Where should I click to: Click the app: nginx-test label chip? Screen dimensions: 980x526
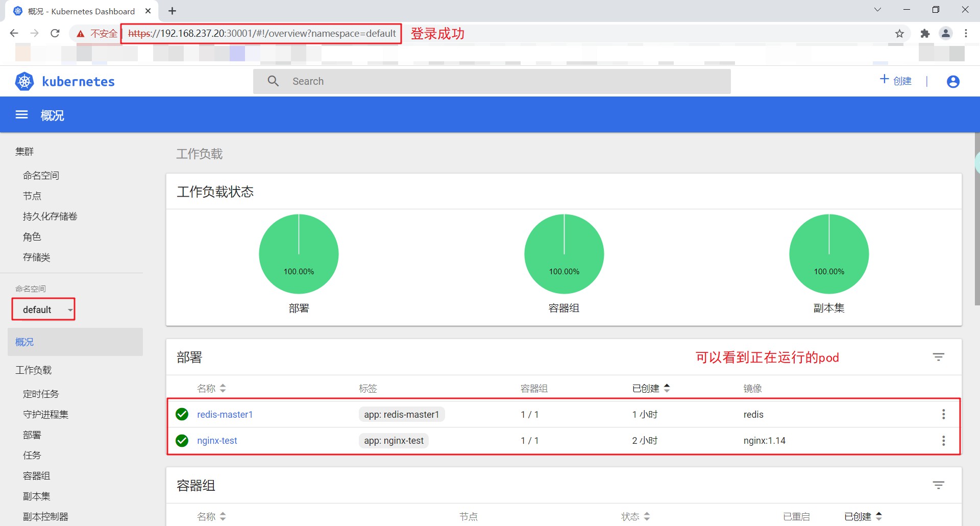click(x=394, y=440)
